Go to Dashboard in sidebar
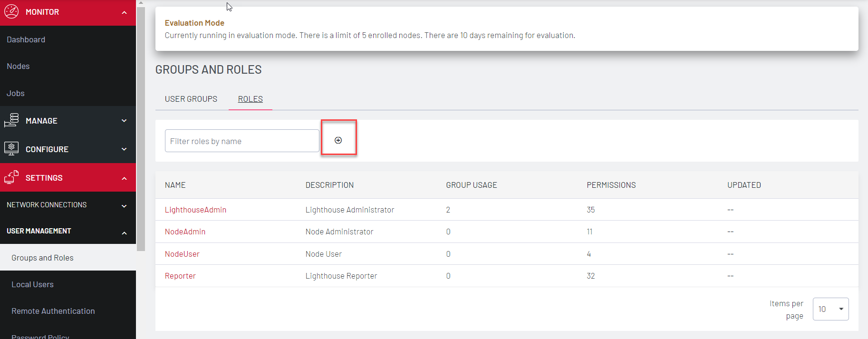868x339 pixels. click(x=26, y=39)
